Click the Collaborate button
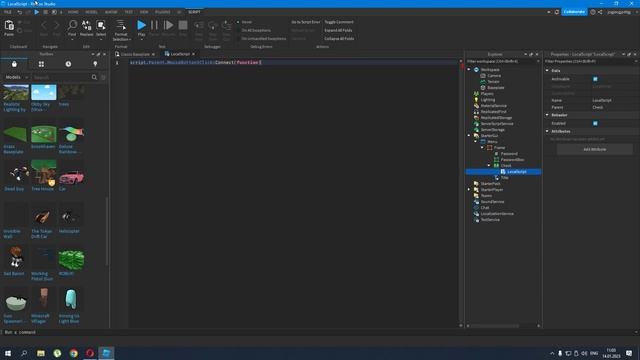 point(574,12)
